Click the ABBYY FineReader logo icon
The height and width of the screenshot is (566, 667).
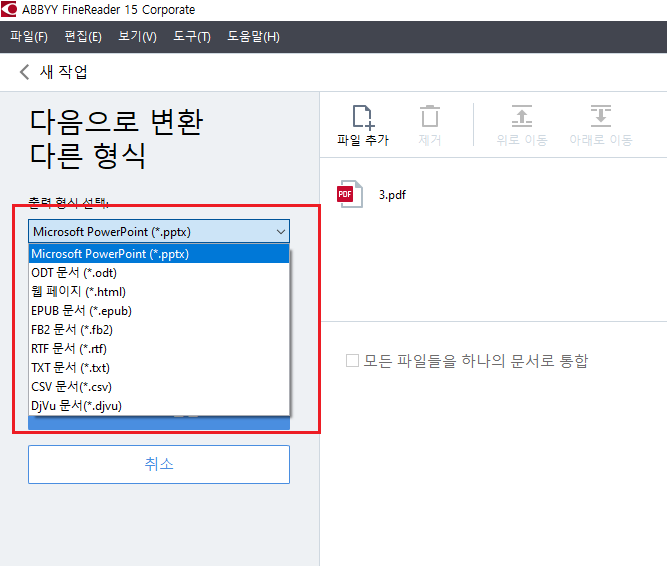(9, 9)
